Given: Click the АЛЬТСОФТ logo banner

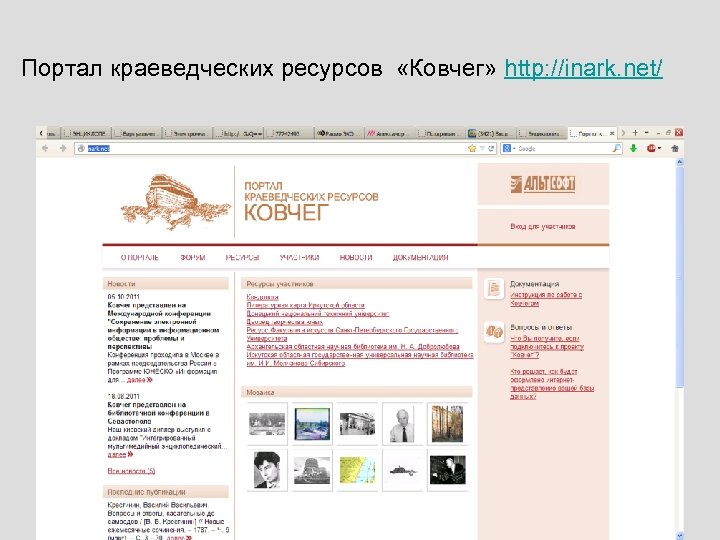Looking at the screenshot, I should coord(543,184).
